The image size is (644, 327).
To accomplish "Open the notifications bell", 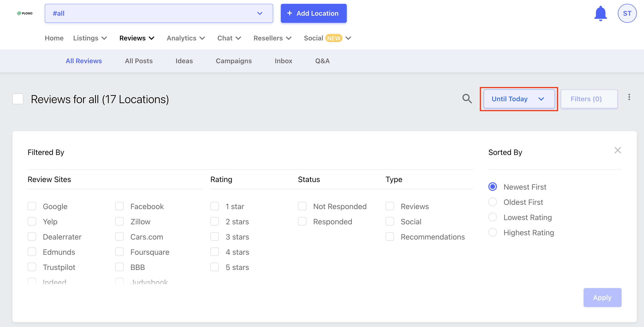I will [600, 14].
